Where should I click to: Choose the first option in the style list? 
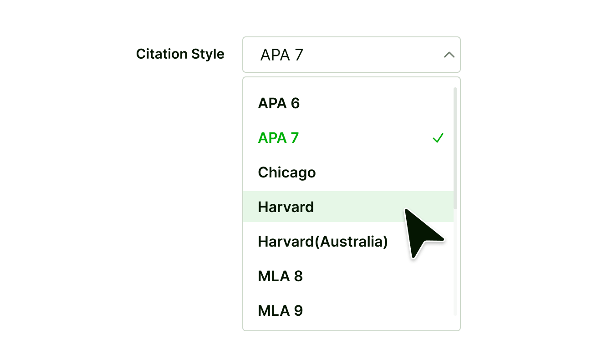coord(279,103)
